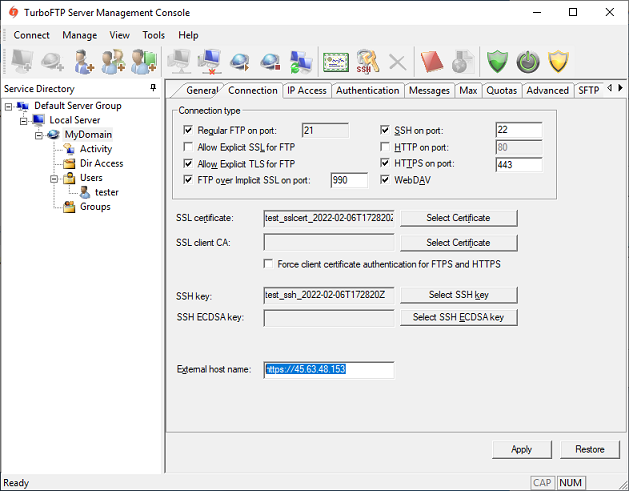This screenshot has width=629, height=491.
Task: Click Select Certificate for SSL client CA
Action: [x=459, y=243]
